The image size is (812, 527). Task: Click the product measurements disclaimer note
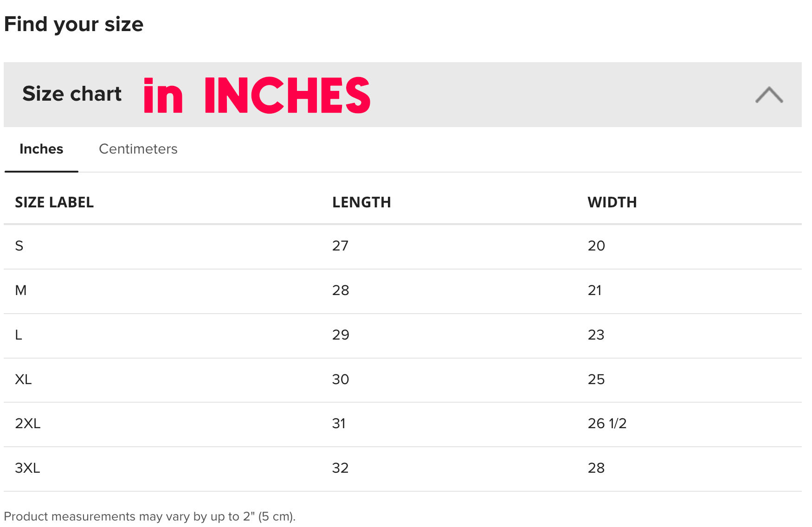point(149,516)
